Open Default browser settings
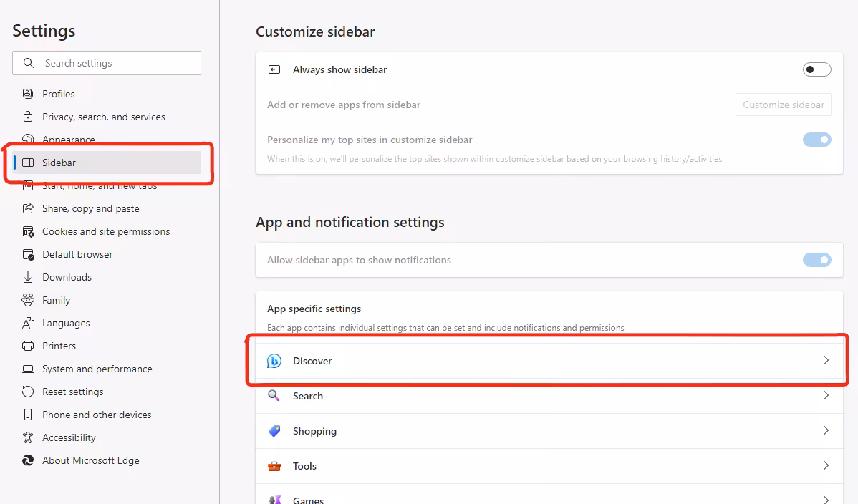Screen dimensions: 858x504 click(107, 254)
